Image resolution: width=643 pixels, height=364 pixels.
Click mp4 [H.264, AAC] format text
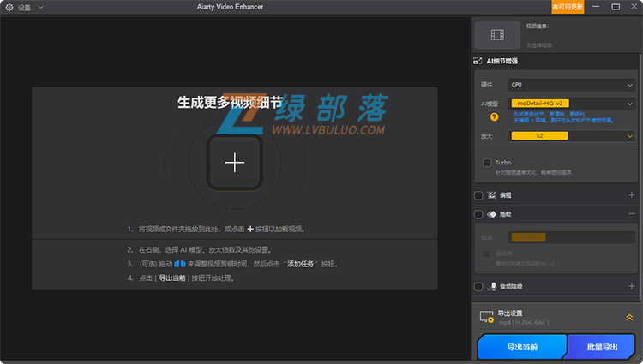coord(524,323)
